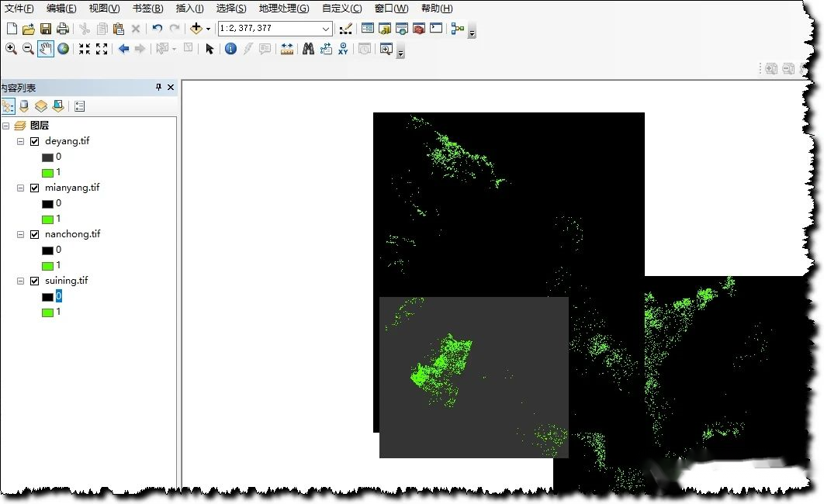Open the Add Data dialog
The width and height of the screenshot is (824, 504).
(x=196, y=28)
